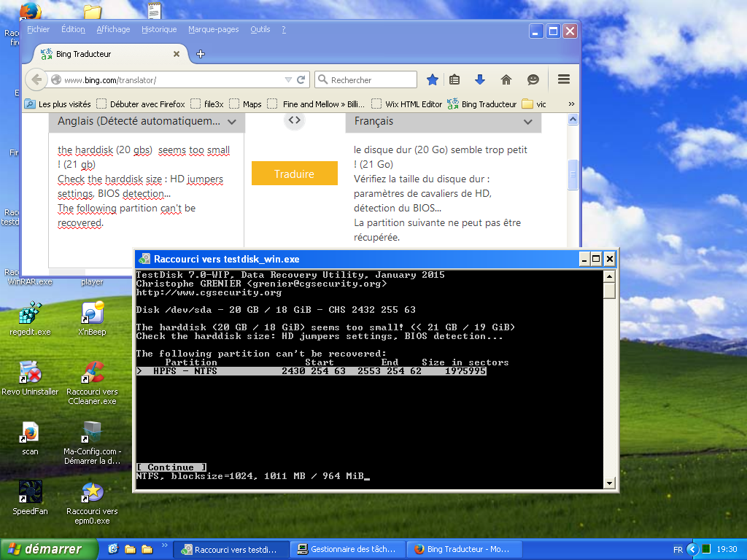Expand the quick launch overflow chevron
The image size is (747, 560).
(x=165, y=545)
